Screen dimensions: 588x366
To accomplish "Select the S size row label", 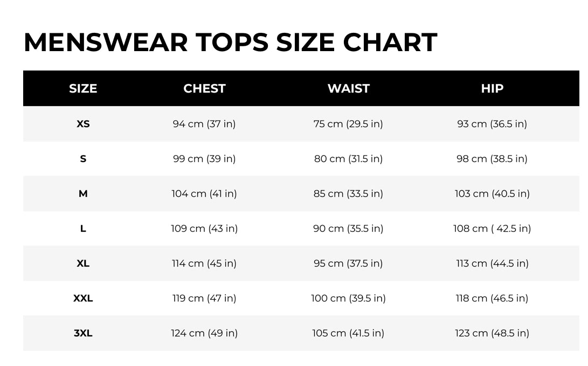I will tap(83, 159).
